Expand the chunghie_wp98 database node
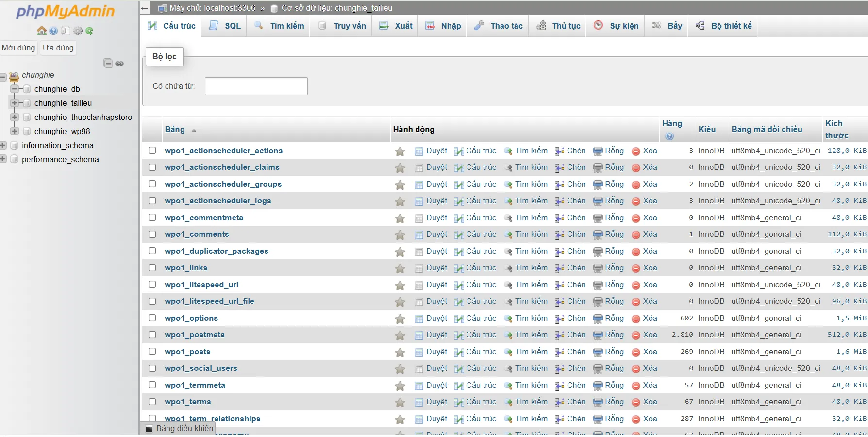Image resolution: width=868 pixels, height=437 pixels. coord(15,131)
